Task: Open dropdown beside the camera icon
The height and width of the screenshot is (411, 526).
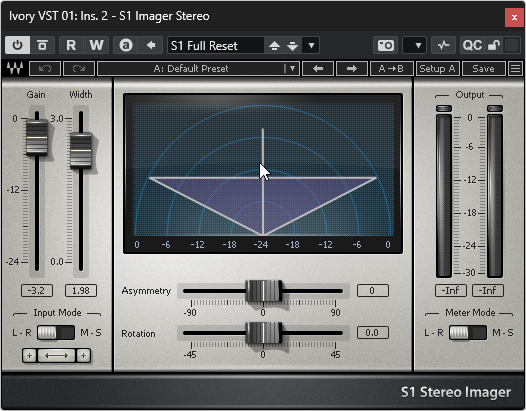Action: pos(415,45)
